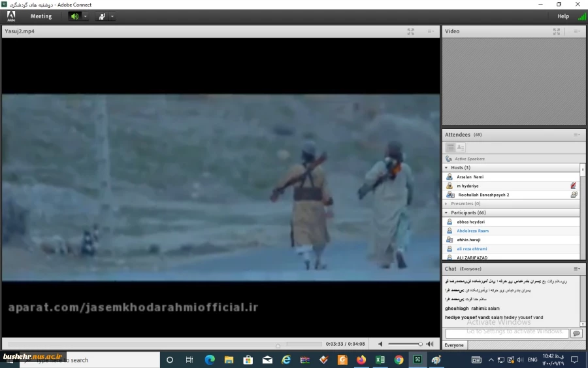Open Microsoft Edge from the taskbar
Image resolution: width=588 pixels, height=368 pixels.
210,360
